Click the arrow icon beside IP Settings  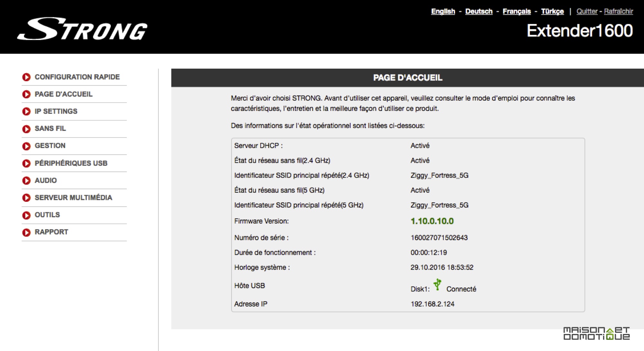[26, 112]
